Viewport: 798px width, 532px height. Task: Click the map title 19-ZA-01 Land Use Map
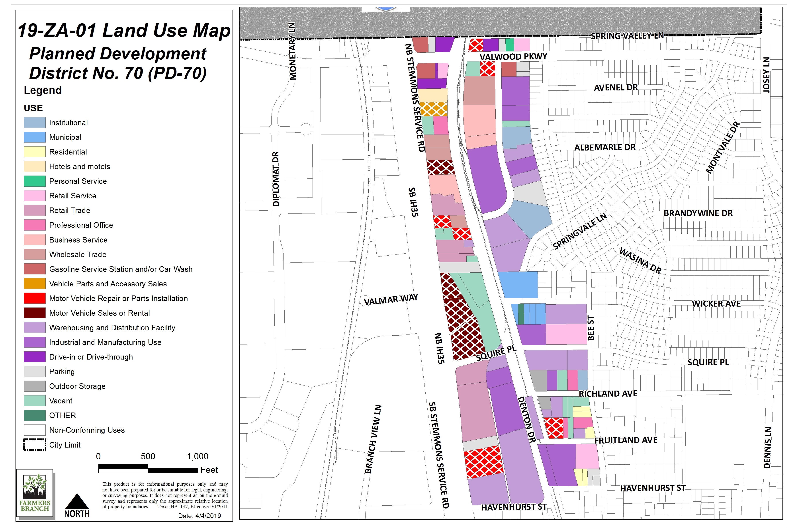click(x=124, y=31)
